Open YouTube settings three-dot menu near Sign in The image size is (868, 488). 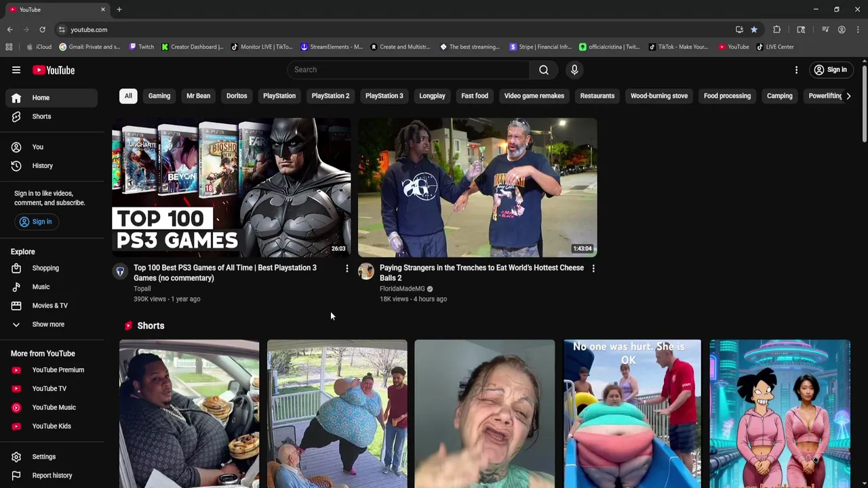[796, 70]
